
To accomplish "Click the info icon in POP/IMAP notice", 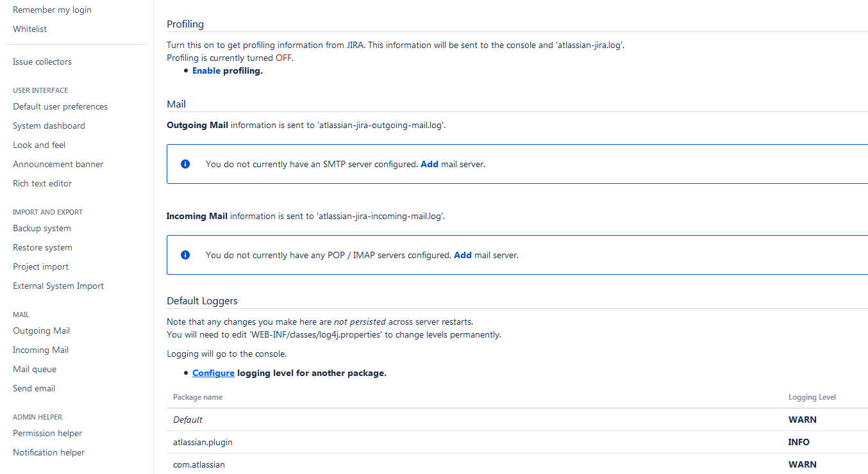I will click(x=185, y=255).
